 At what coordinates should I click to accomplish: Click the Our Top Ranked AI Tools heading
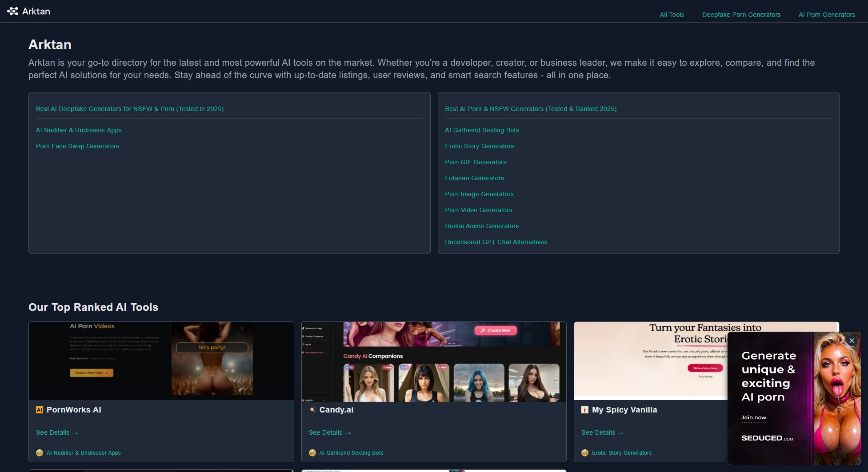[93, 307]
